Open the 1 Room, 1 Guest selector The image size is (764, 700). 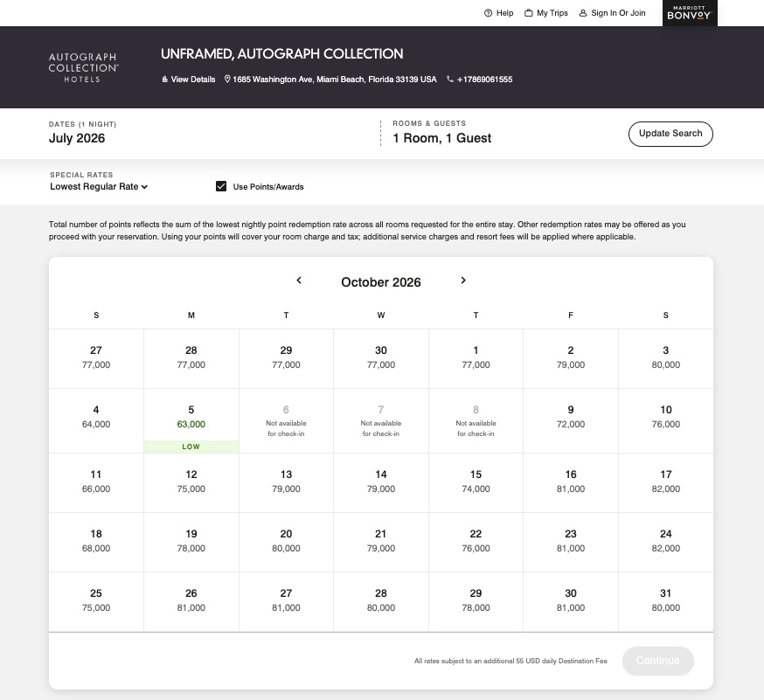pyautogui.click(x=442, y=138)
